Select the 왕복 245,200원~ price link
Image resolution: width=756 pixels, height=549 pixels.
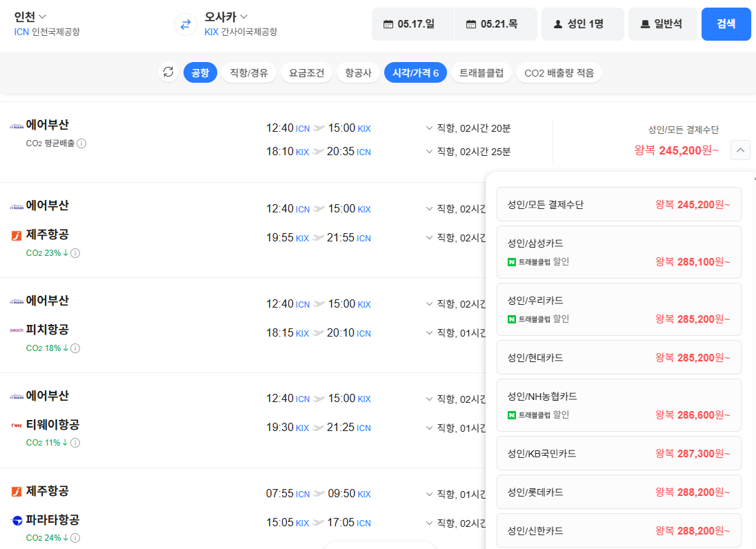pyautogui.click(x=675, y=150)
